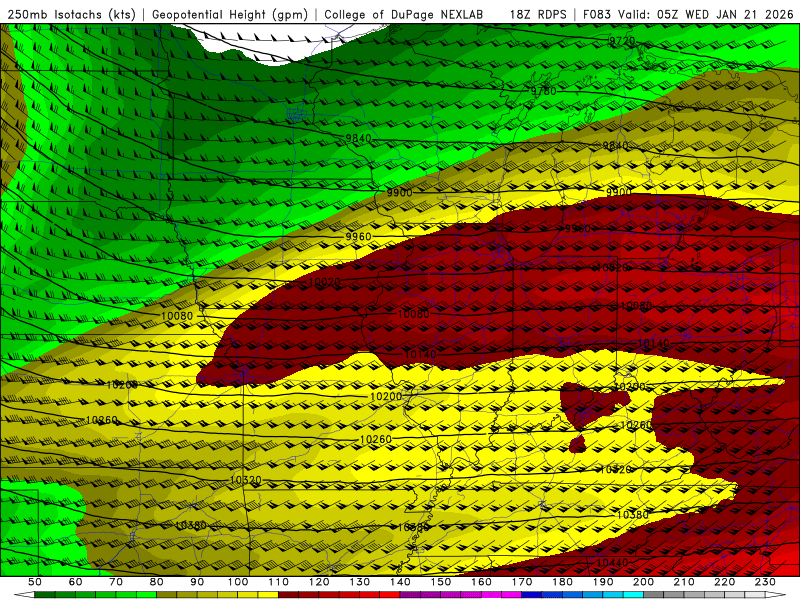Image resolution: width=800 pixels, height=600 pixels.
Task: Click the 10440 height contour label
Action: point(612,563)
